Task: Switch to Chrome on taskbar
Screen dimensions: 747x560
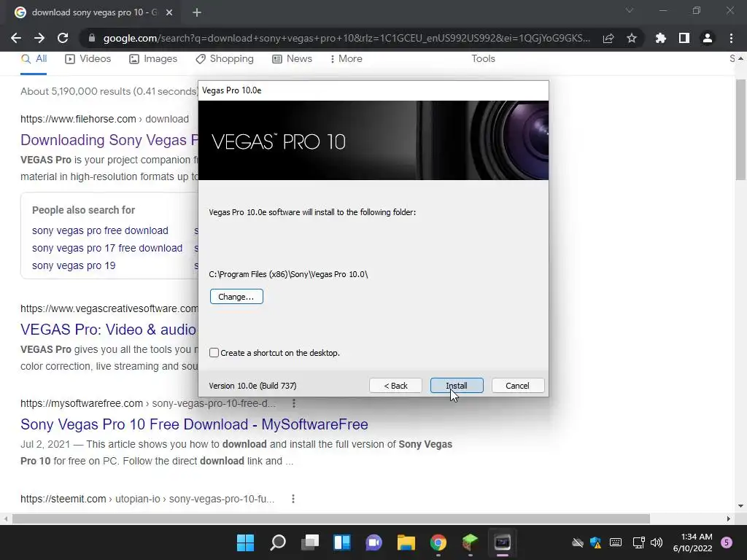Action: click(438, 542)
